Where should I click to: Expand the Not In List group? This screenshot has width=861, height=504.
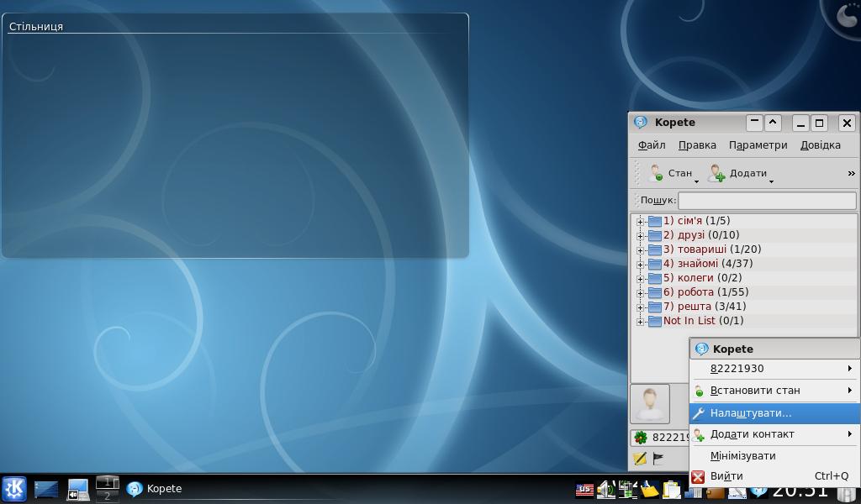pos(640,322)
